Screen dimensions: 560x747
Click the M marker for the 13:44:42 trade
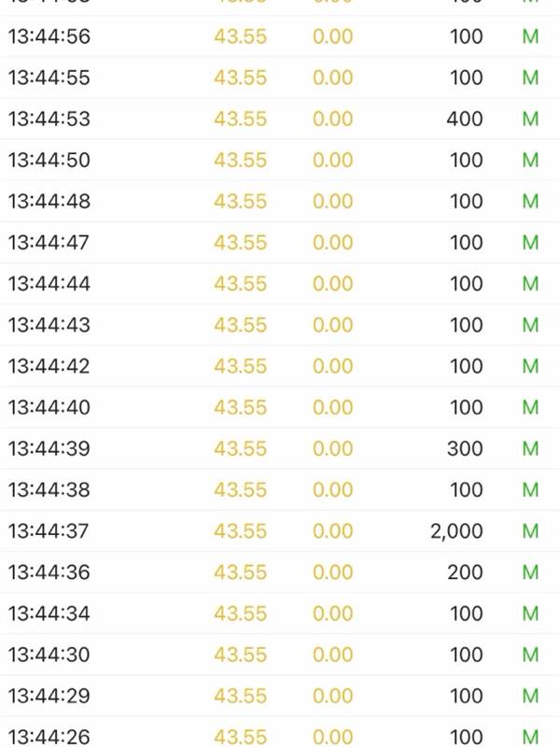tap(530, 366)
